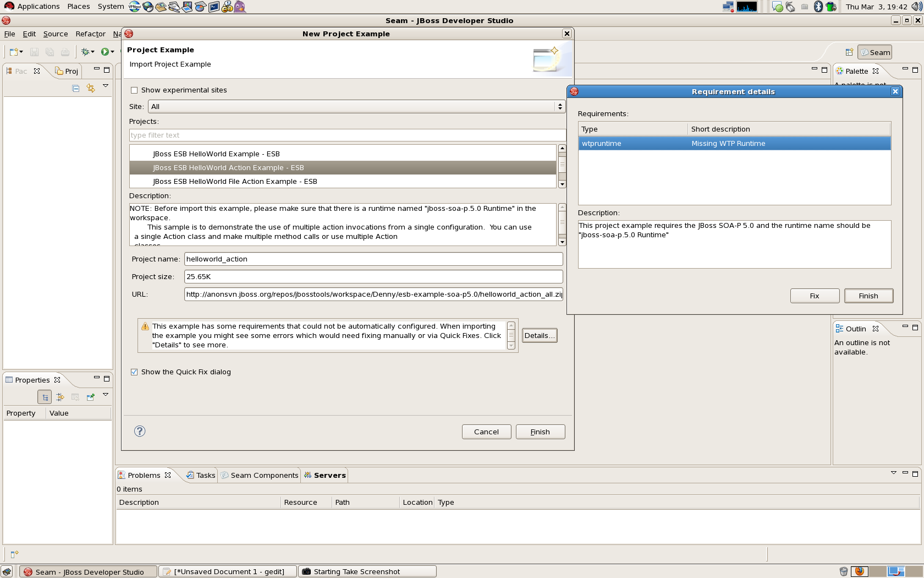
Task: Click the Project name input field
Action: (373, 259)
